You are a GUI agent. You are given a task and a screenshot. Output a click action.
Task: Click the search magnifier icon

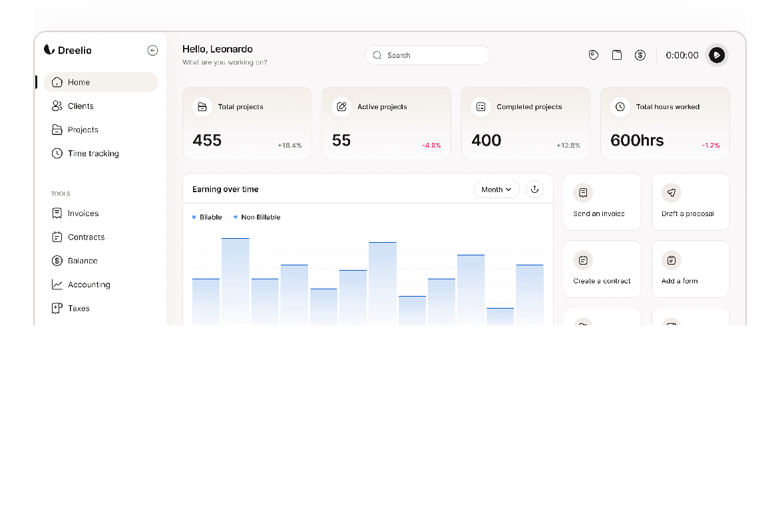[377, 55]
